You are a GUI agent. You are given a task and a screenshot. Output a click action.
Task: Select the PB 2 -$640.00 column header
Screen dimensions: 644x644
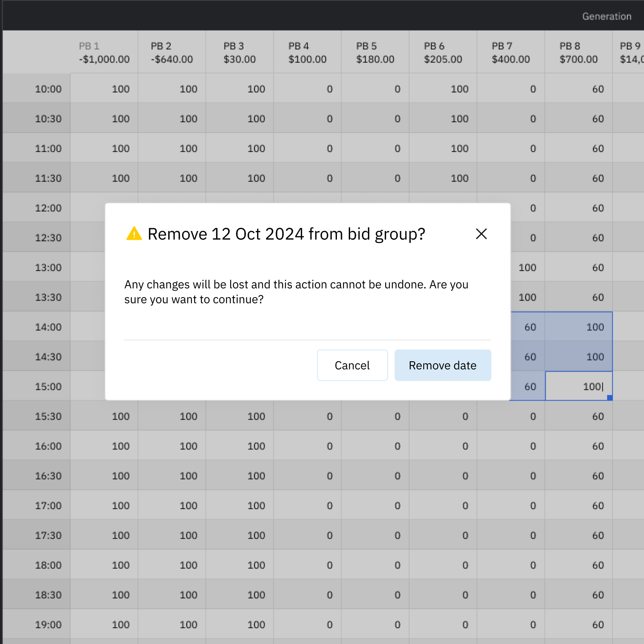point(172,52)
